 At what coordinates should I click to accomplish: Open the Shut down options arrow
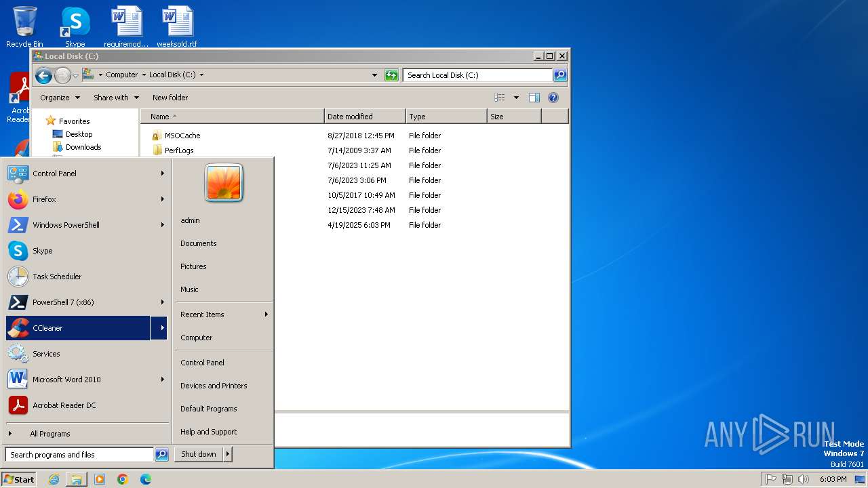227,454
